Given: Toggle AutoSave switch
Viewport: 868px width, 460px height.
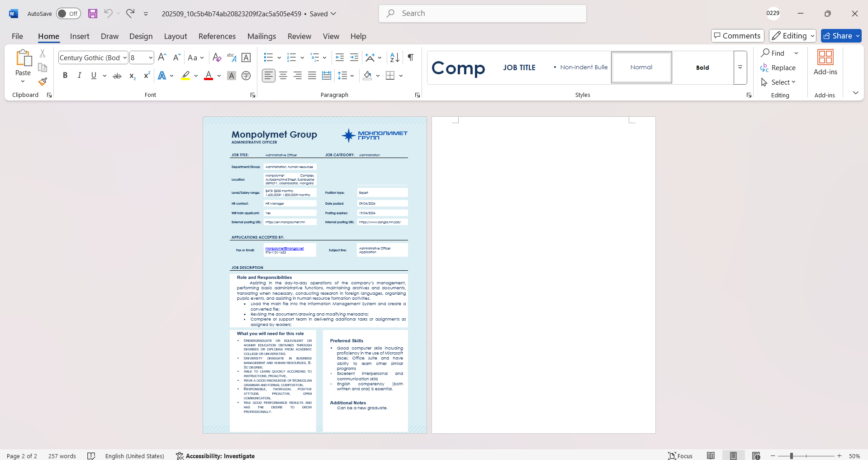Looking at the screenshot, I should tap(68, 14).
